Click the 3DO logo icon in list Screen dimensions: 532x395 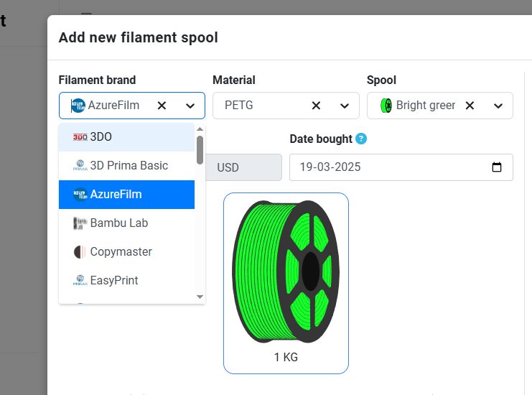[80, 137]
